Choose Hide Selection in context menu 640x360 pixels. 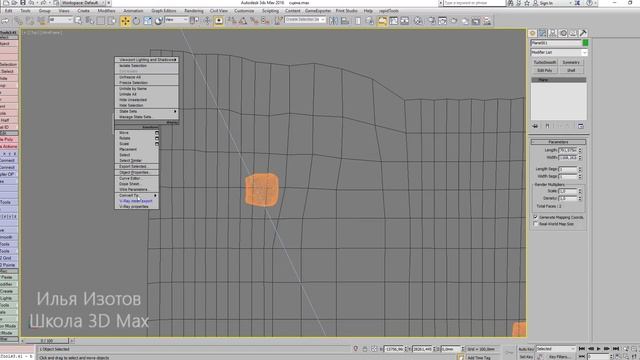147,105
